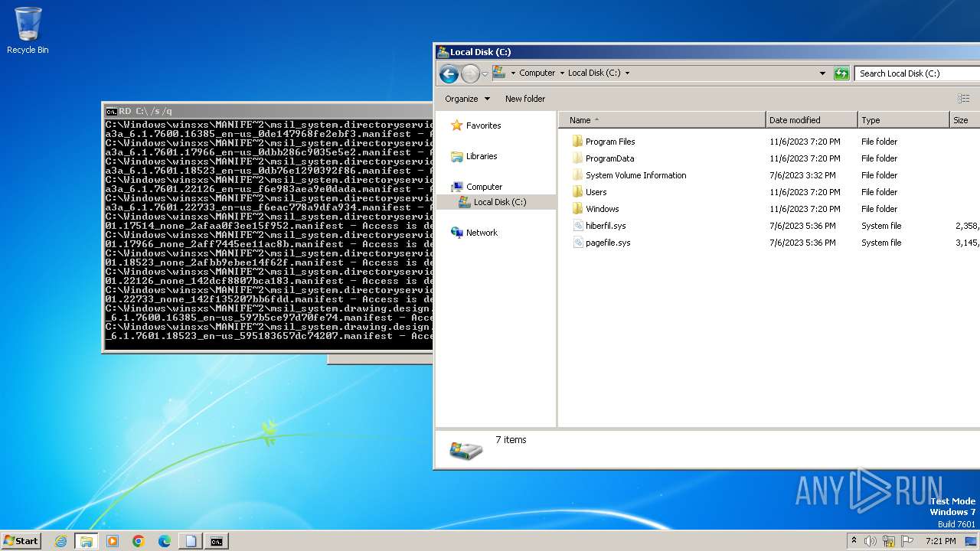980x551 pixels.
Task: Select Network in navigation pane
Action: click(x=482, y=233)
